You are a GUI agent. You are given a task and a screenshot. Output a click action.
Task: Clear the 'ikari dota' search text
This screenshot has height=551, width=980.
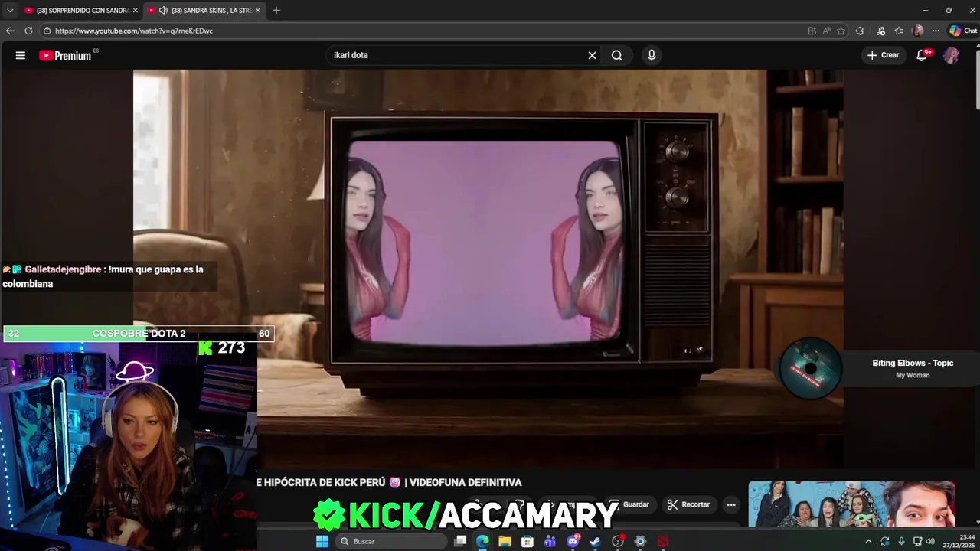point(592,55)
